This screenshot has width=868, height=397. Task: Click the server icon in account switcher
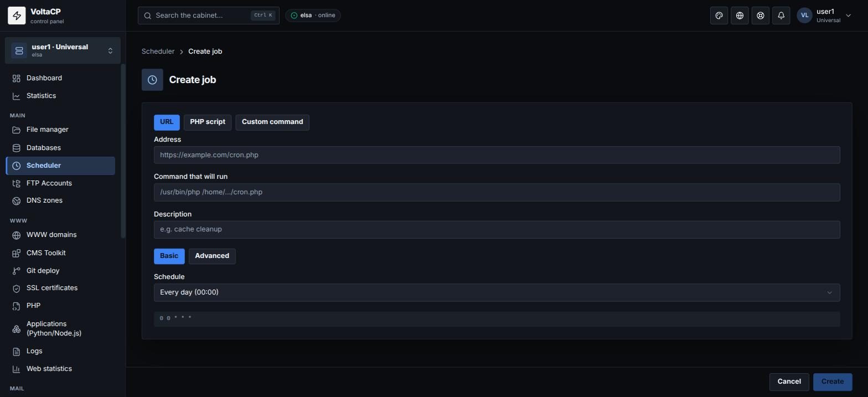[x=19, y=50]
